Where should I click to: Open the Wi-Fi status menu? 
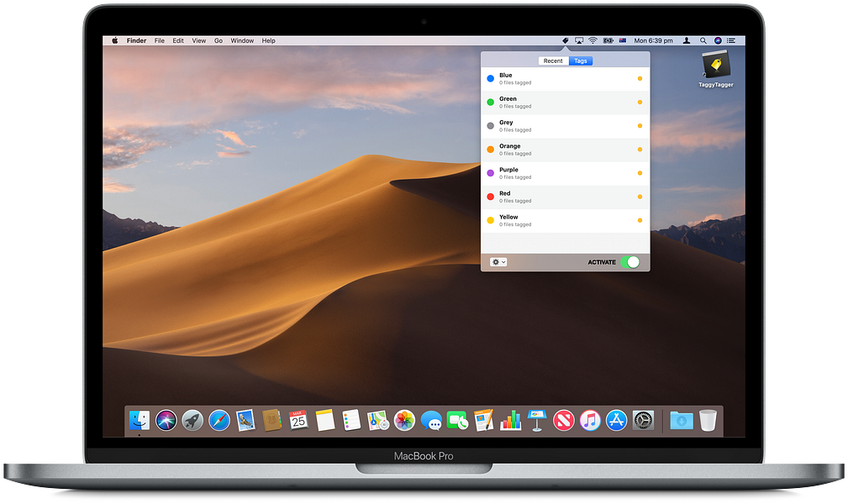(593, 40)
